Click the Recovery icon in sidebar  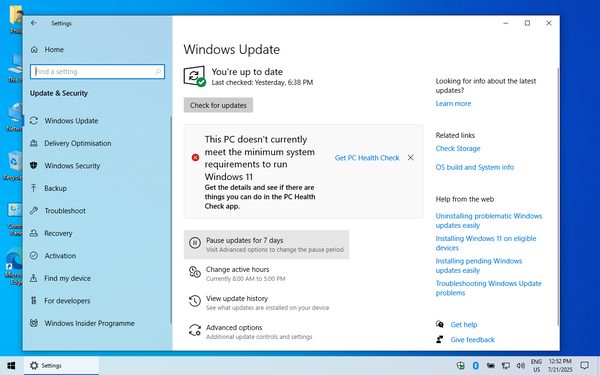click(34, 233)
